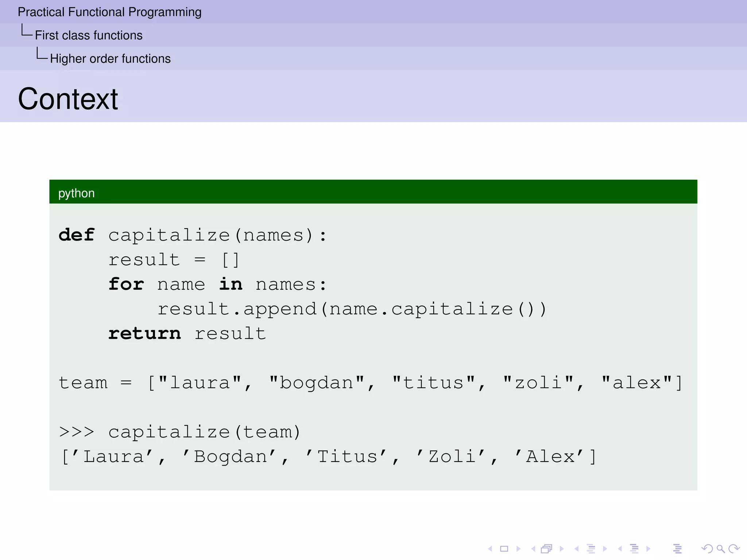This screenshot has height=560, width=747.
Task: Jump to the next frame arrow
Action: click(562, 548)
